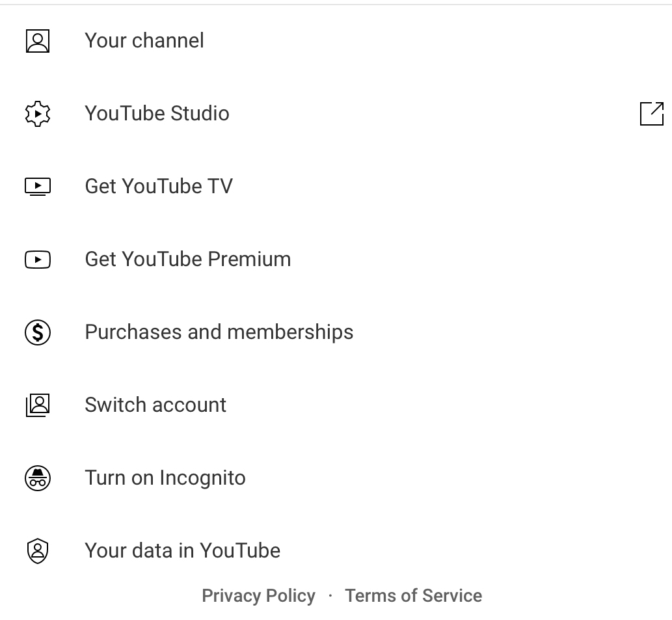Open Your data in YouTube
Image resolution: width=672 pixels, height=620 pixels.
pos(336,551)
